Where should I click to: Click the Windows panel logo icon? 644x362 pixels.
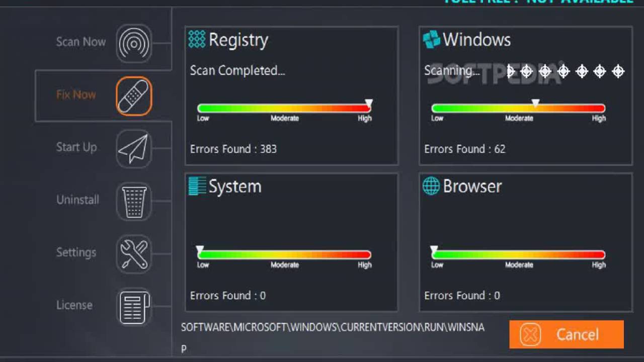431,39
